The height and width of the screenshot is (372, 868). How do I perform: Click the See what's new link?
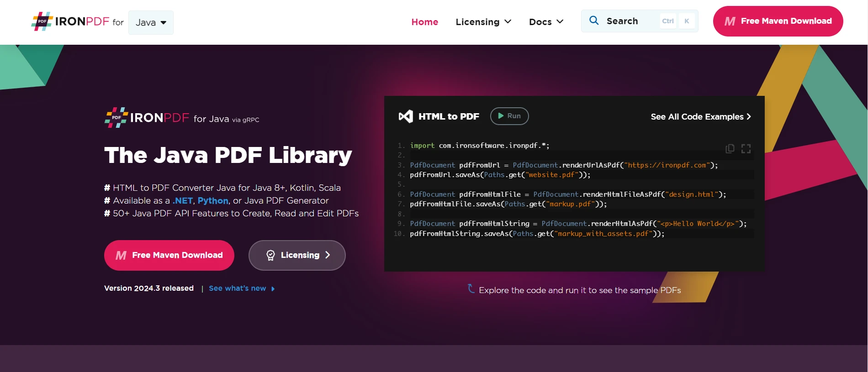238,288
